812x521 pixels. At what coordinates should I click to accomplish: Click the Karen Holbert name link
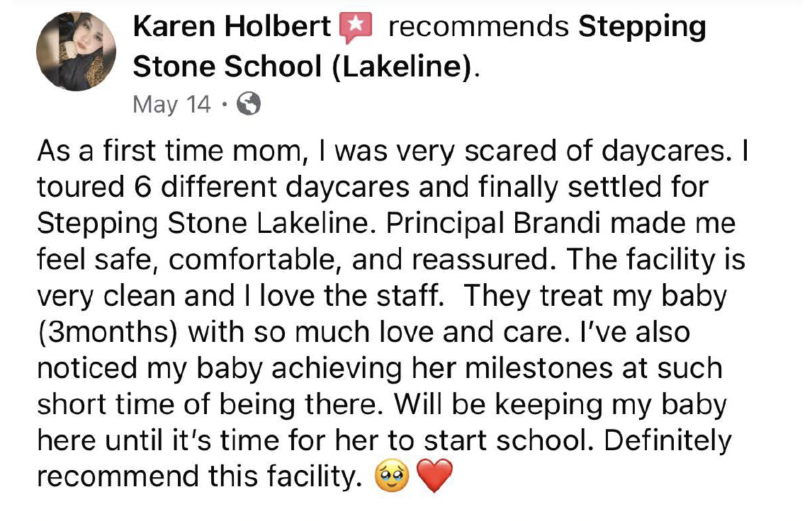[x=232, y=26]
